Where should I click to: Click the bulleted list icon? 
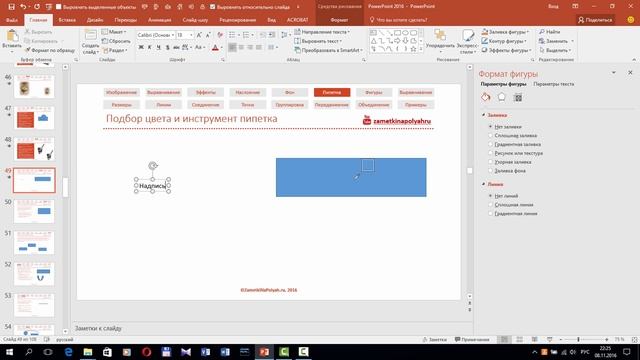coord(232,35)
